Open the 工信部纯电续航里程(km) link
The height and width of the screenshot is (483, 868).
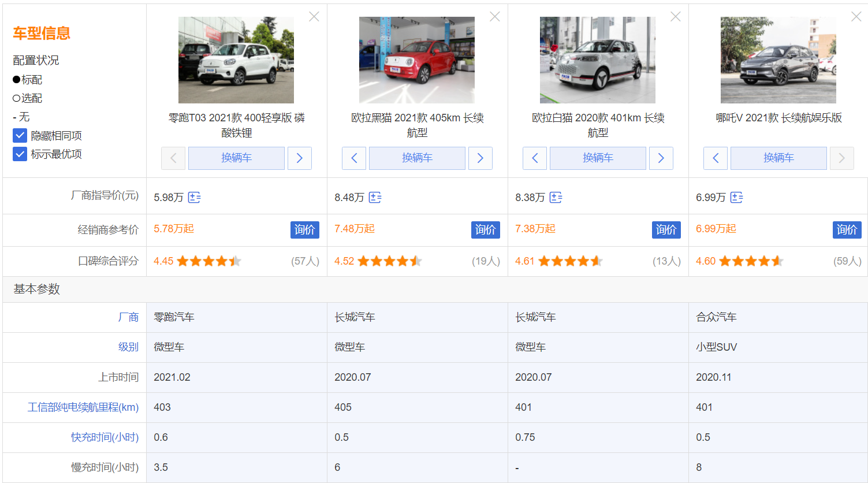tap(83, 407)
